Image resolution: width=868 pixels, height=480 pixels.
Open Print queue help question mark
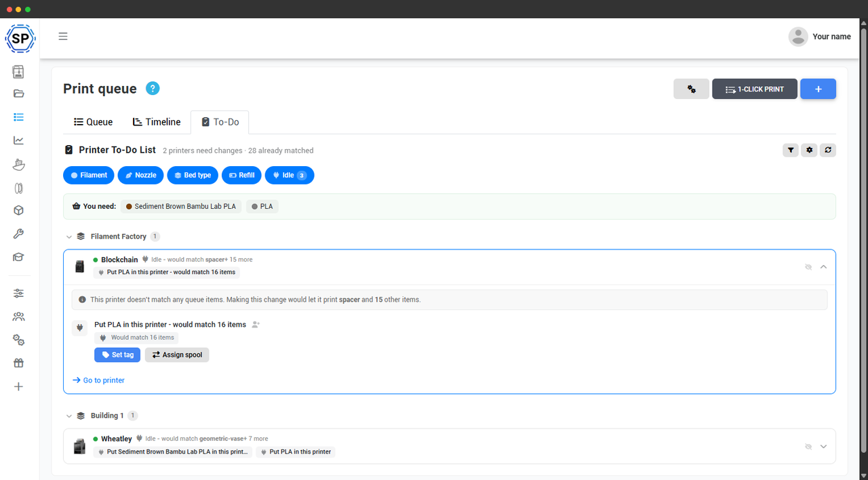tap(153, 89)
